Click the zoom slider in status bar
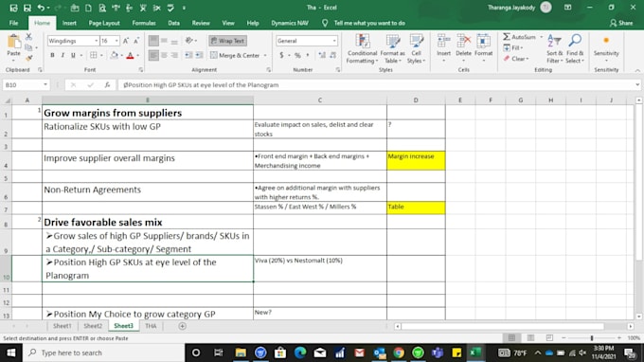The height and width of the screenshot is (362, 644). pos(592,337)
